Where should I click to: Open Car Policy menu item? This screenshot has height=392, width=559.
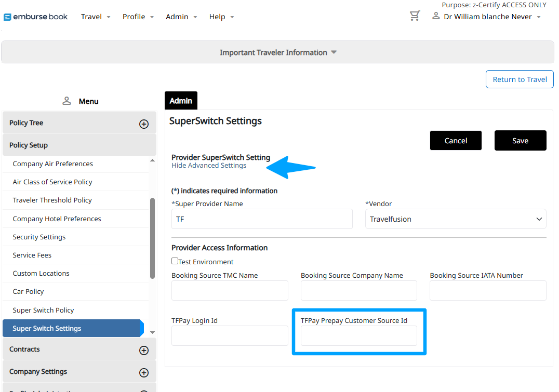(x=28, y=291)
